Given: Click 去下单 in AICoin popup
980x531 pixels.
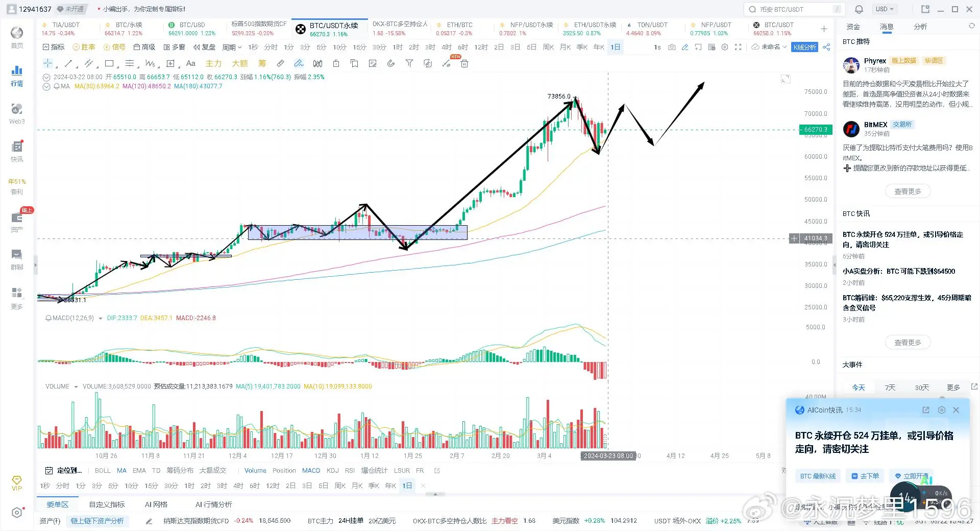Looking at the screenshot, I should click(x=865, y=476).
